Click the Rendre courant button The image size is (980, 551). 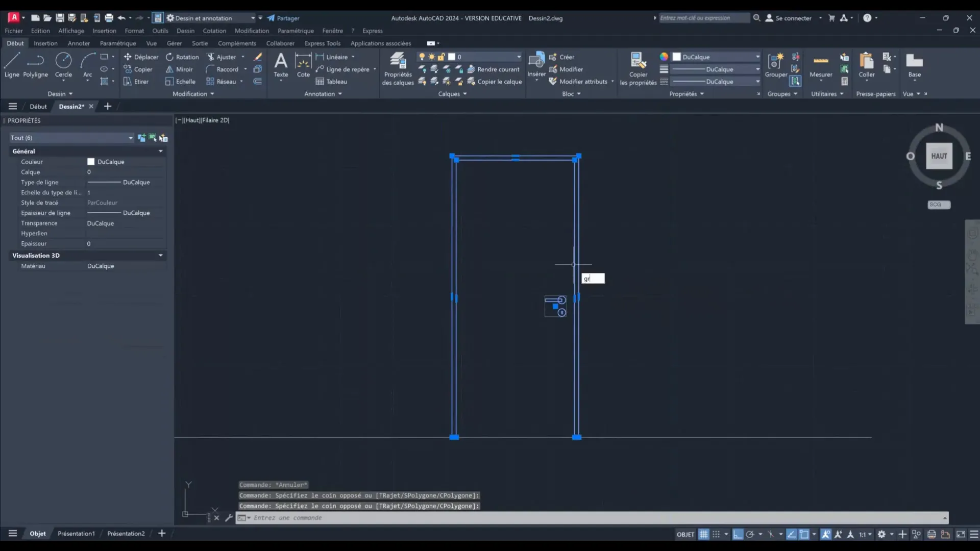point(494,69)
